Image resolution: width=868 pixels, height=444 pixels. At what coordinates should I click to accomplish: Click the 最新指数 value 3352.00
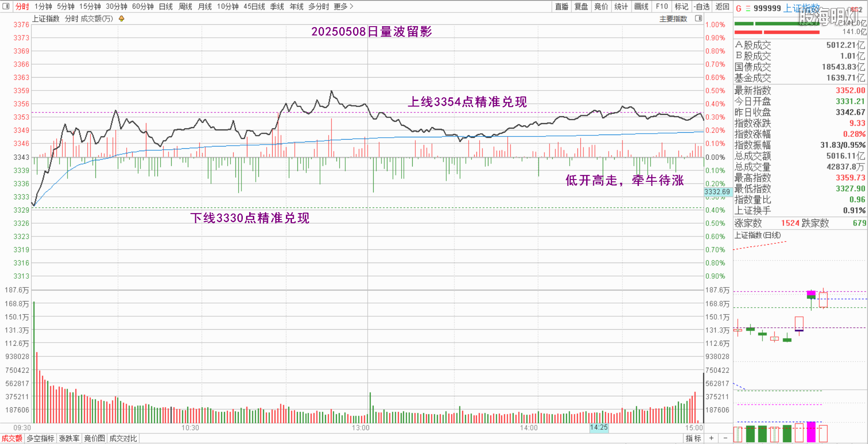(x=851, y=90)
